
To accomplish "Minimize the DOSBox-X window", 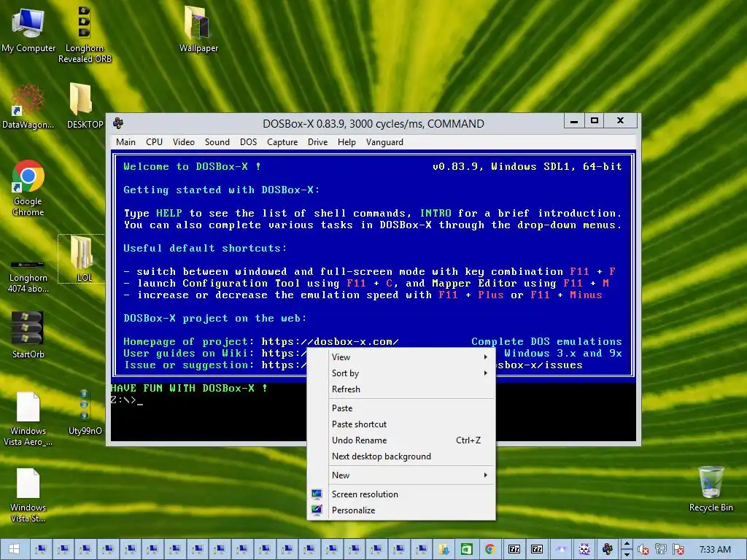I will (x=574, y=121).
